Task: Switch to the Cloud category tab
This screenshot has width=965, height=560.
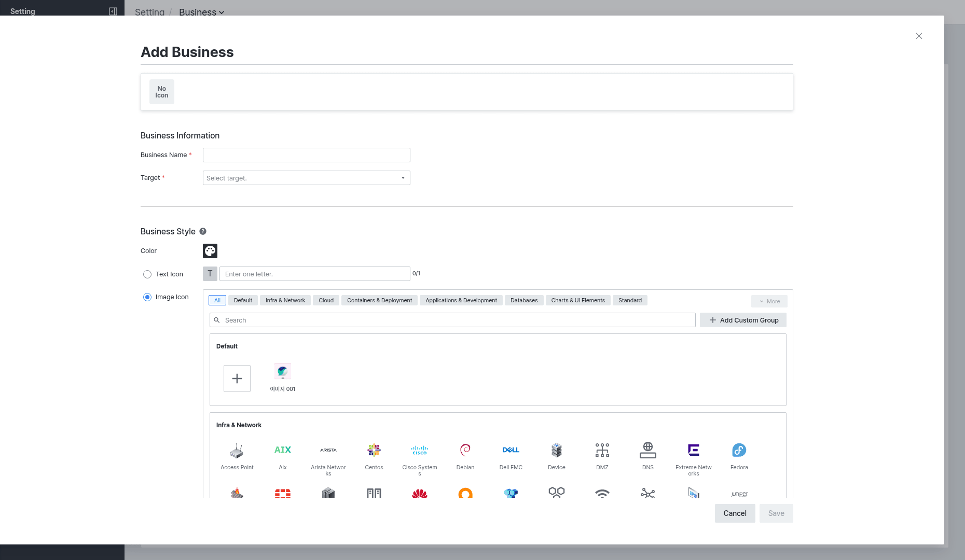Action: [326, 300]
